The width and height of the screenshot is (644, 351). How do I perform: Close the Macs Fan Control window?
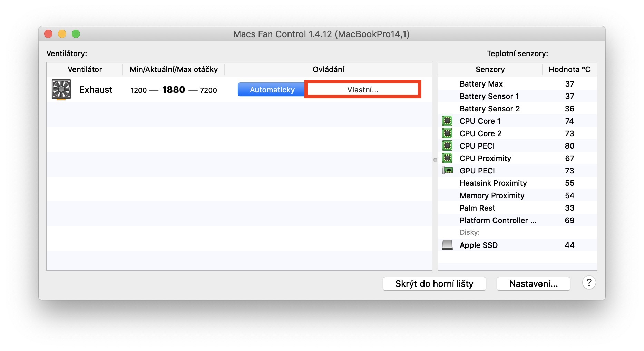48,34
